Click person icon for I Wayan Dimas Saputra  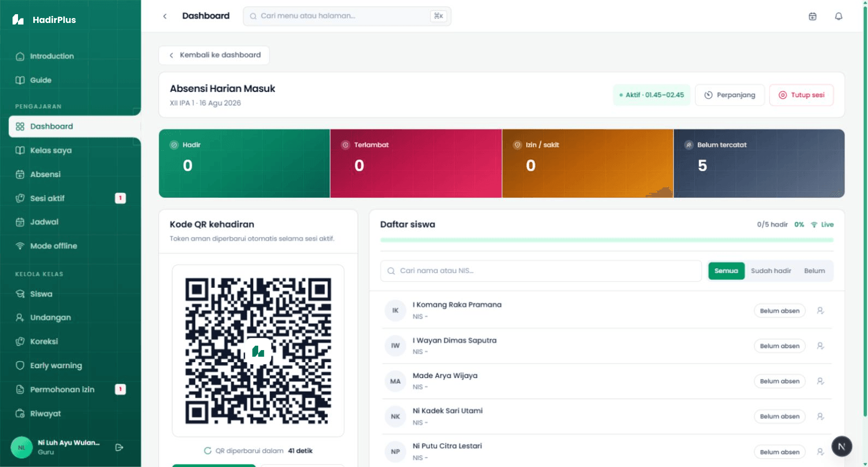point(820,346)
